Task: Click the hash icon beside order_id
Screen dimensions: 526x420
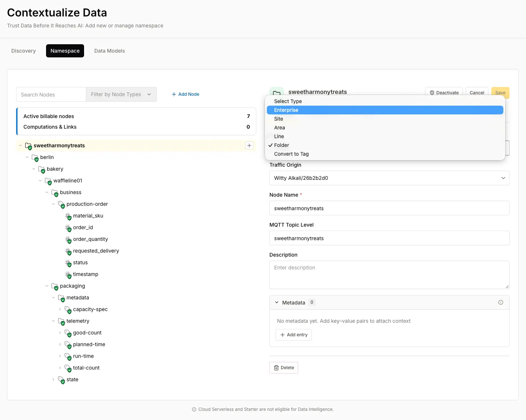Action: click(x=68, y=228)
